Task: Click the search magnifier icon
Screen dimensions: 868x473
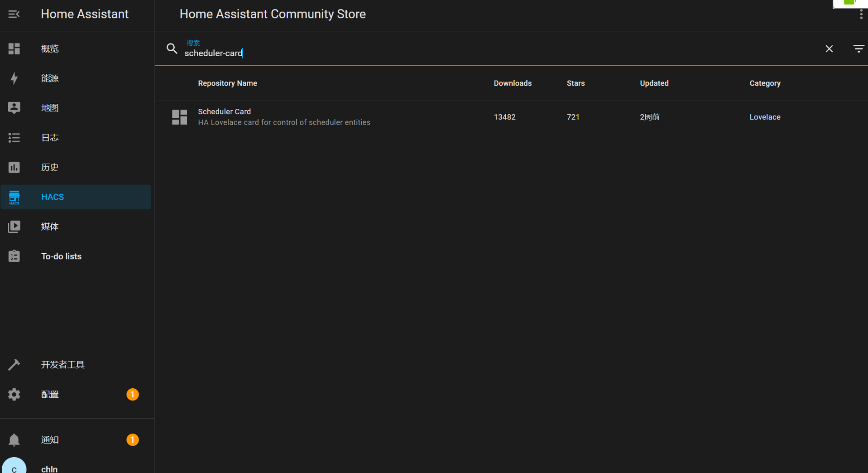Action: [x=172, y=48]
